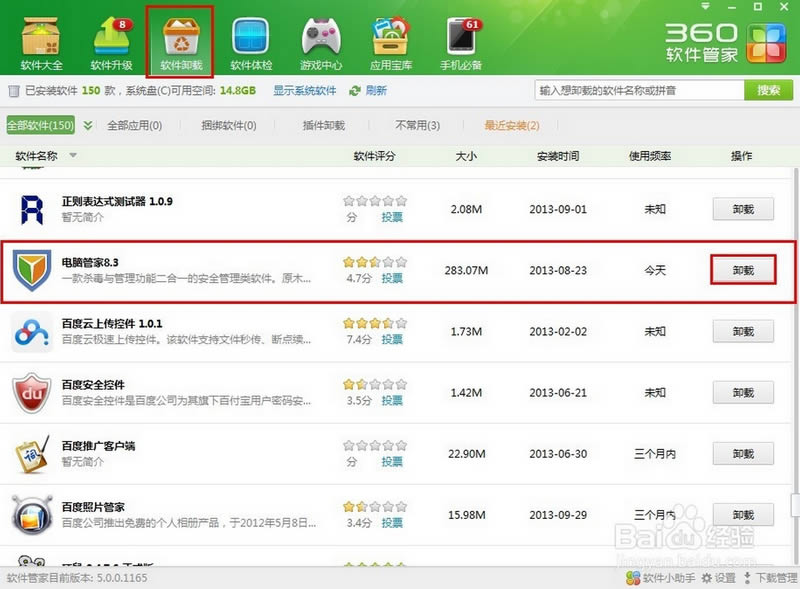Viewport: 800px width, 589px height.
Task: Open the 软件大全 software catalog section
Action: [41, 43]
